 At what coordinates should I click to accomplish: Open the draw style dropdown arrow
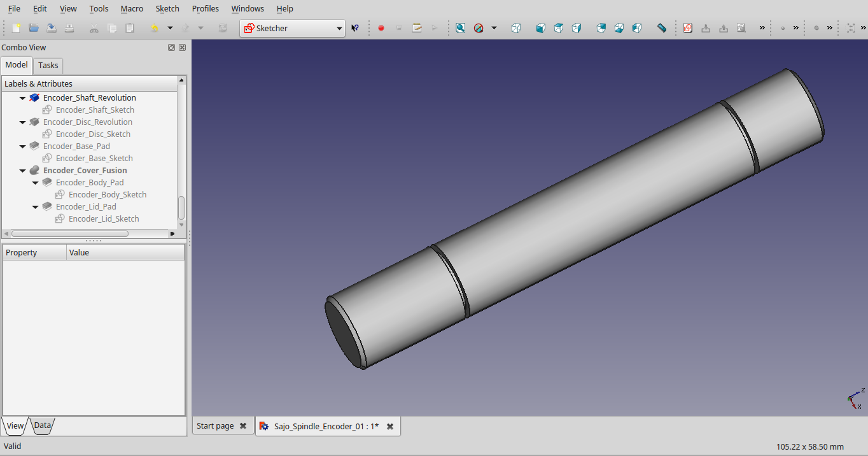coord(494,28)
